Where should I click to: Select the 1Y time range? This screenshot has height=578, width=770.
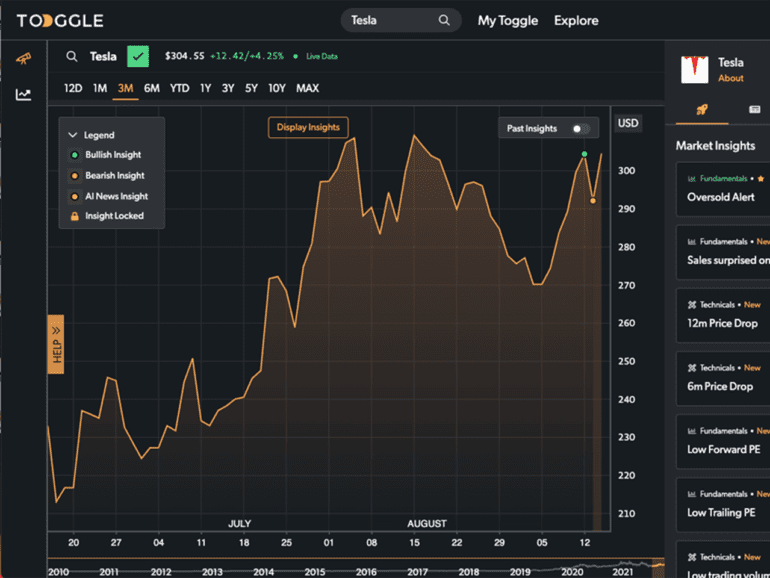[205, 88]
